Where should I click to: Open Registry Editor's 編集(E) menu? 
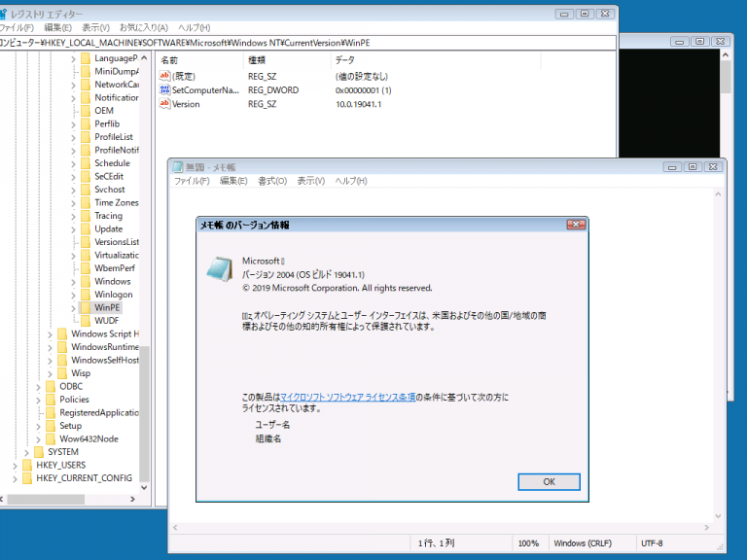(57, 27)
